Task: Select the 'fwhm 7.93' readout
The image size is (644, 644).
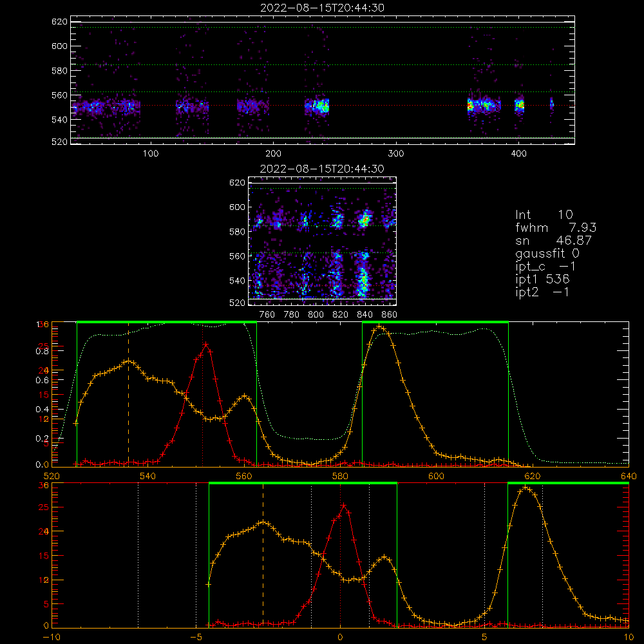Action: click(556, 228)
